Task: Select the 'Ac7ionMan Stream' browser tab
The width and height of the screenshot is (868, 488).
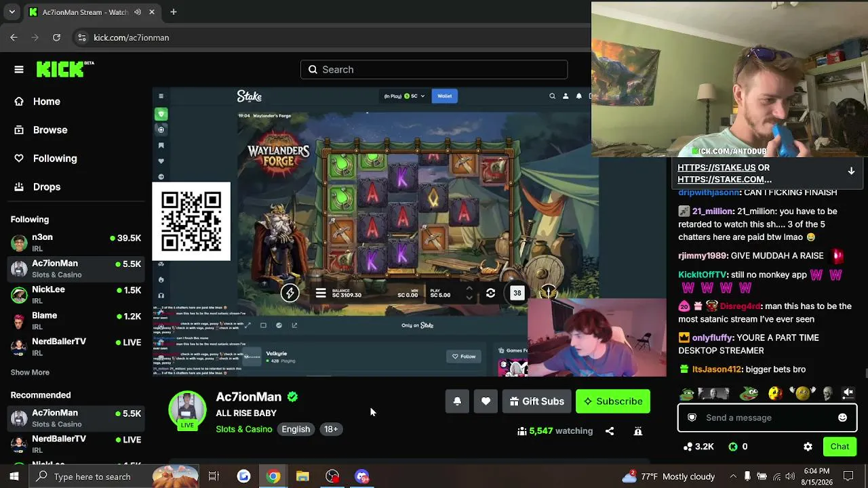Action: (x=92, y=12)
